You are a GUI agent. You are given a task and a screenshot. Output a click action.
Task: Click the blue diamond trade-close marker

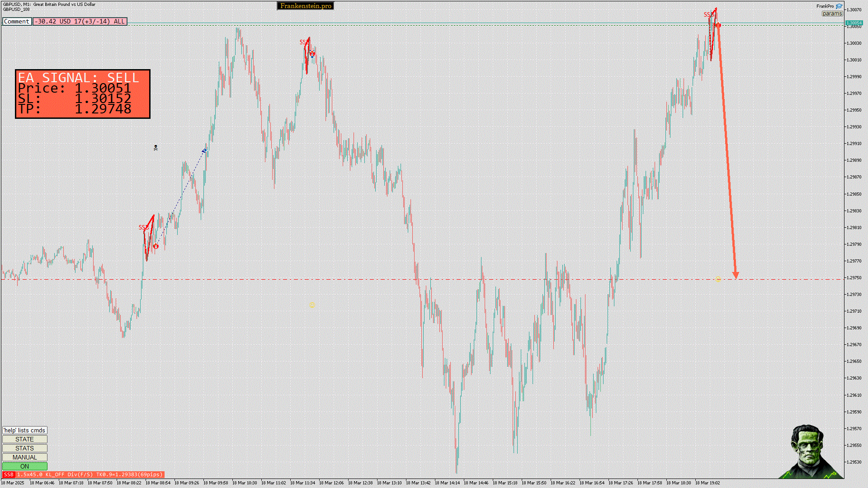tap(205, 150)
